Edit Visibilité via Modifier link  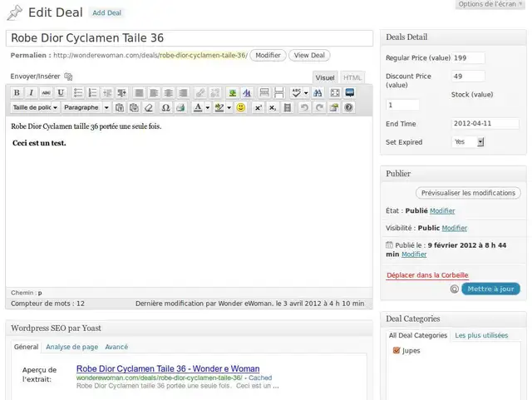coord(455,228)
